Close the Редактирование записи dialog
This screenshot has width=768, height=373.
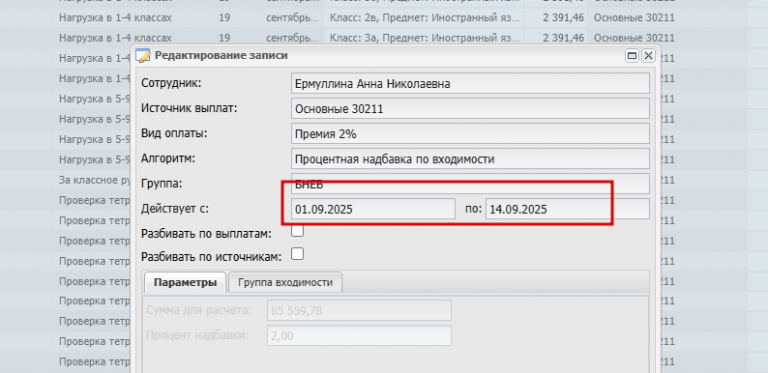click(648, 56)
